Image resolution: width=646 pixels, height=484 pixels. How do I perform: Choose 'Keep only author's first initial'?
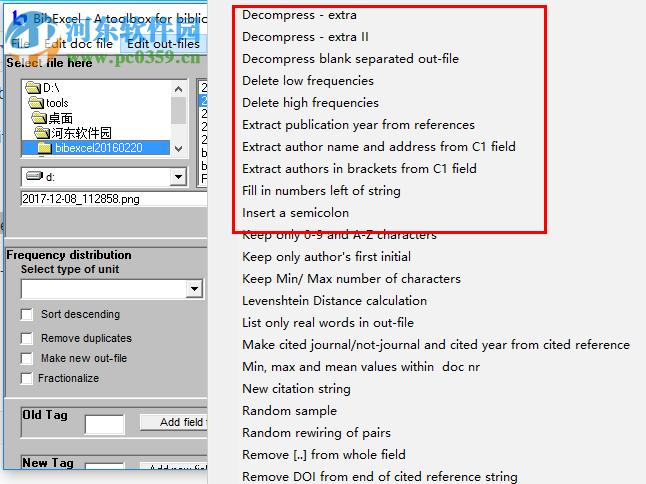(x=326, y=257)
